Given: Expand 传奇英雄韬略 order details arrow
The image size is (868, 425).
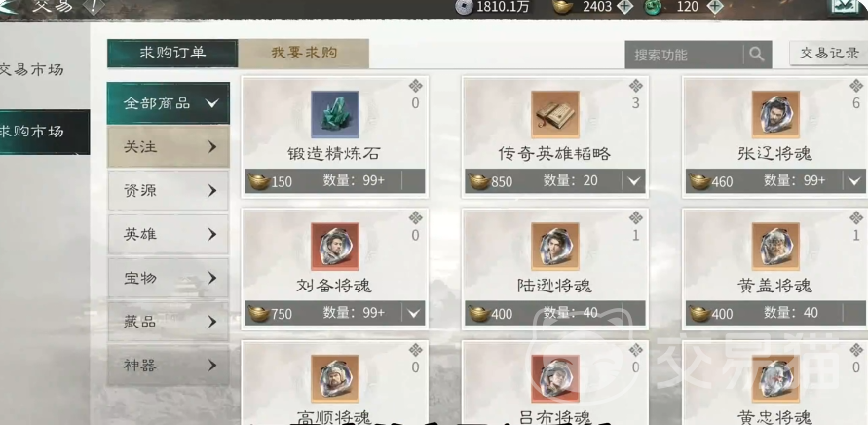Looking at the screenshot, I should point(633,181).
